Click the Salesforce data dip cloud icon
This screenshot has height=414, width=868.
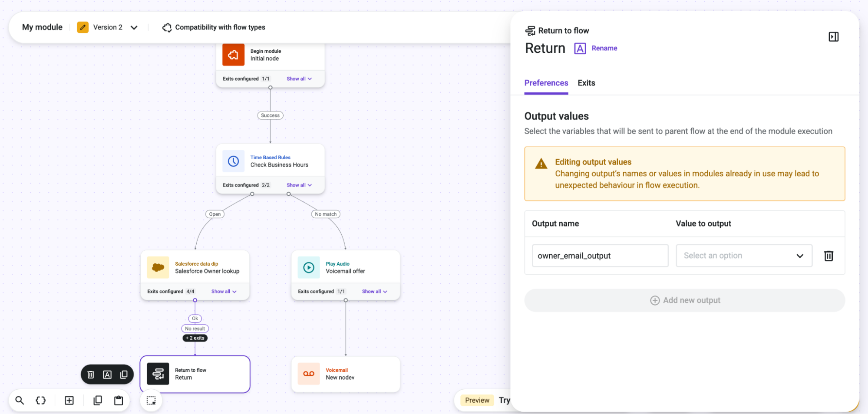[x=158, y=267]
